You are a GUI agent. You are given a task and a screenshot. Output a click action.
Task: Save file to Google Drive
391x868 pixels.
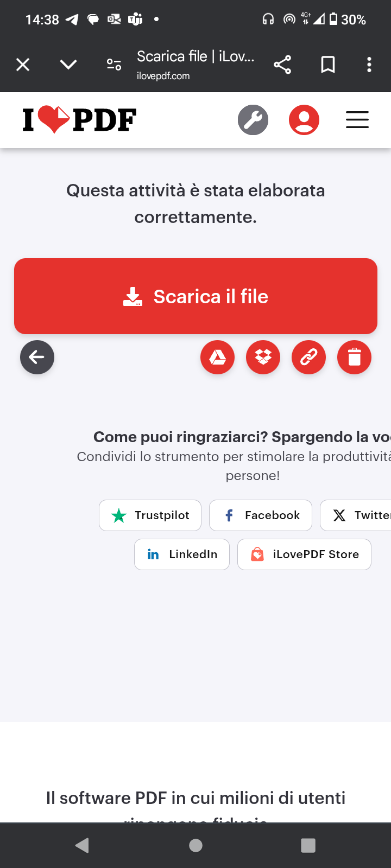pyautogui.click(x=217, y=358)
